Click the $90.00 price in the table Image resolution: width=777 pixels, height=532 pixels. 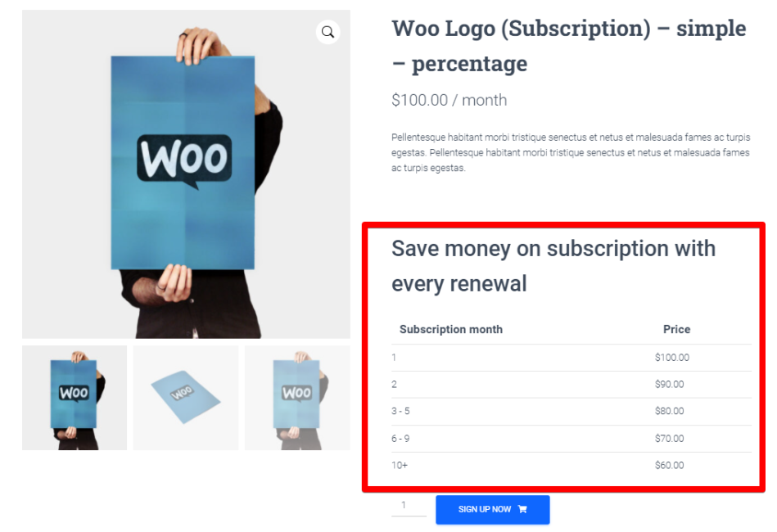tap(669, 384)
